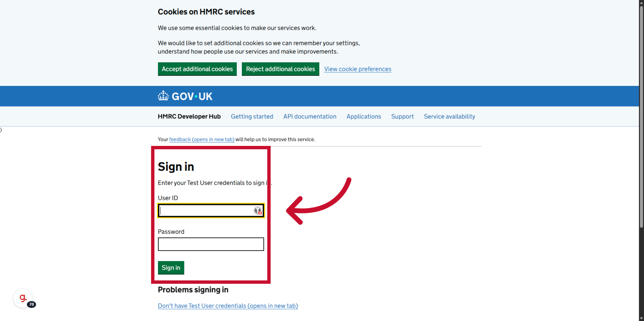The image size is (644, 321).
Task: Click the Problems signing in heading
Action: tap(193, 290)
